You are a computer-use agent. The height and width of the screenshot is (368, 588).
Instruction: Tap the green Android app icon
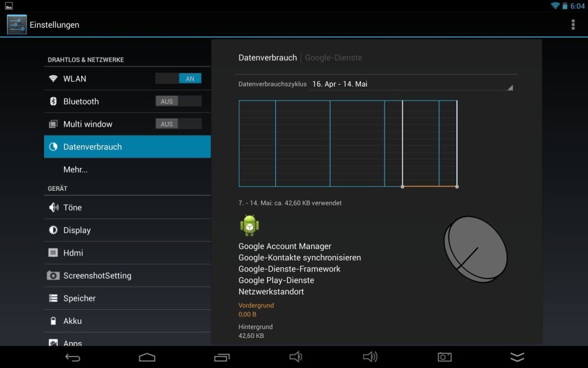(x=249, y=226)
